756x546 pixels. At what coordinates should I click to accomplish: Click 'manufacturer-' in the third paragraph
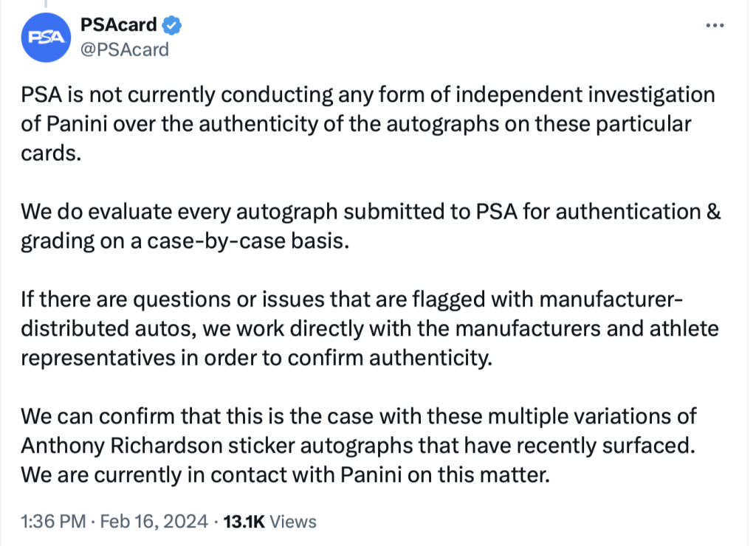click(611, 300)
